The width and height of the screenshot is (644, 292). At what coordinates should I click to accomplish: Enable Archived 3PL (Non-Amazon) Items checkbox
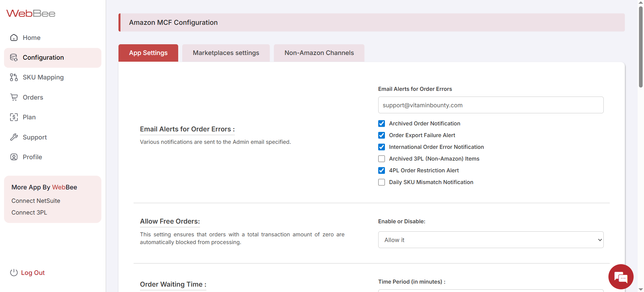[382, 159]
